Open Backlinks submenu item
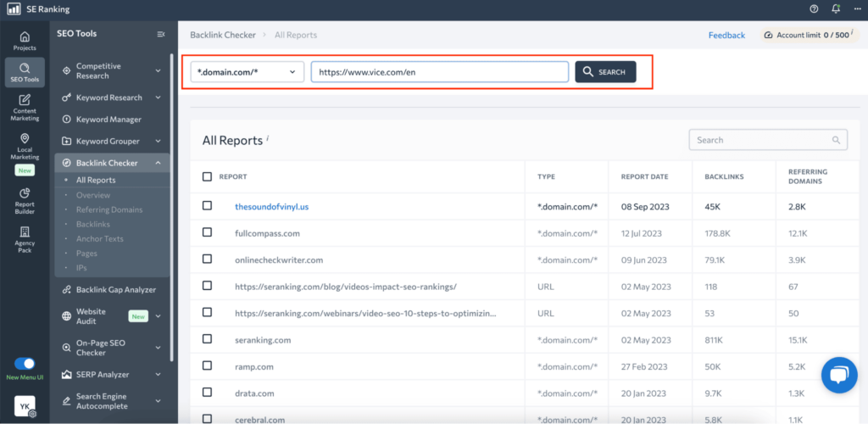The height and width of the screenshot is (424, 868). pyautogui.click(x=93, y=224)
